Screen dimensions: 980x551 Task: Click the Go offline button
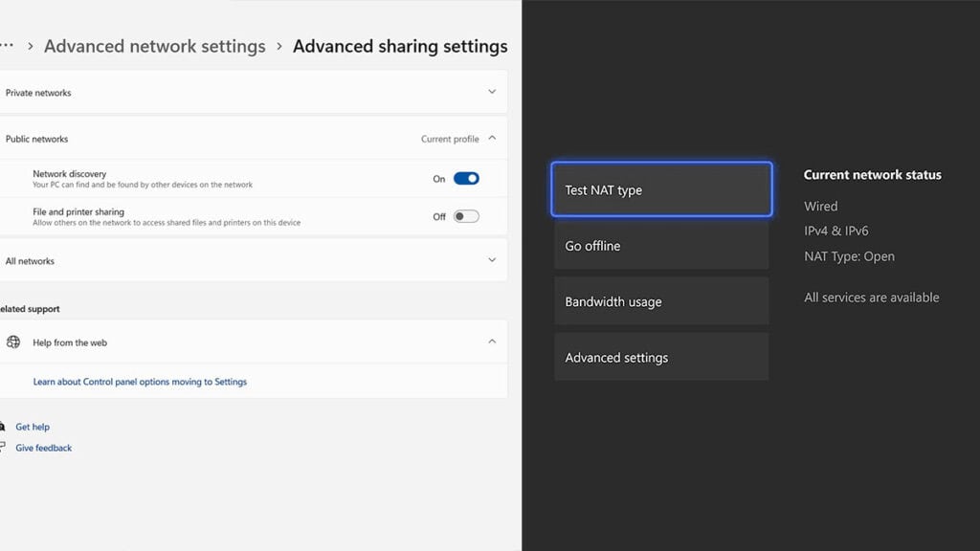[x=660, y=246]
